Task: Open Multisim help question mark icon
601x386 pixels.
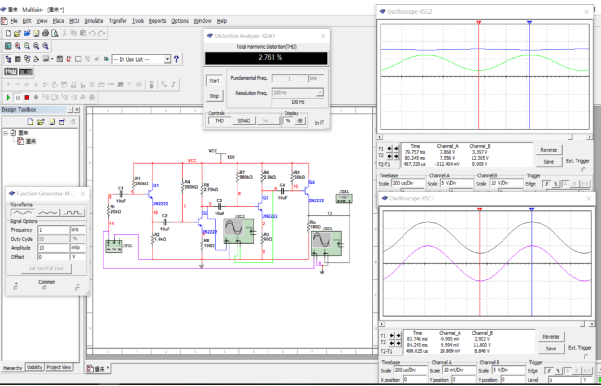Action: tap(176, 59)
